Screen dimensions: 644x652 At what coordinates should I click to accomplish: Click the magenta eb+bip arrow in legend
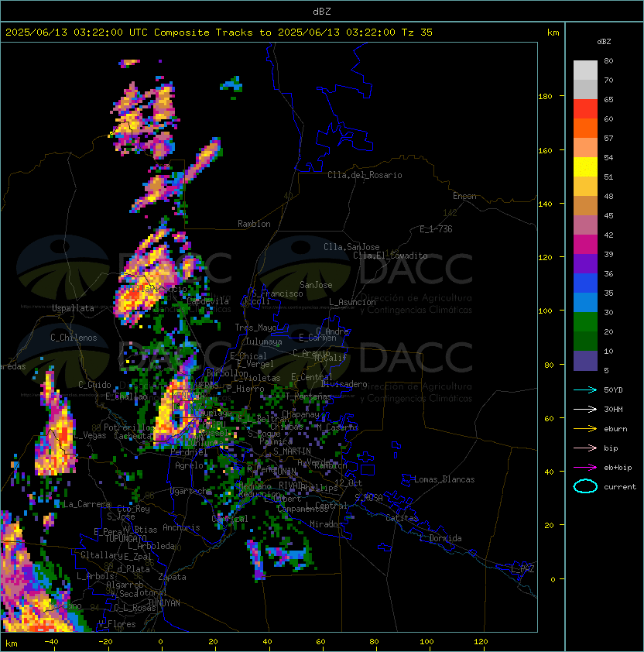click(x=585, y=468)
